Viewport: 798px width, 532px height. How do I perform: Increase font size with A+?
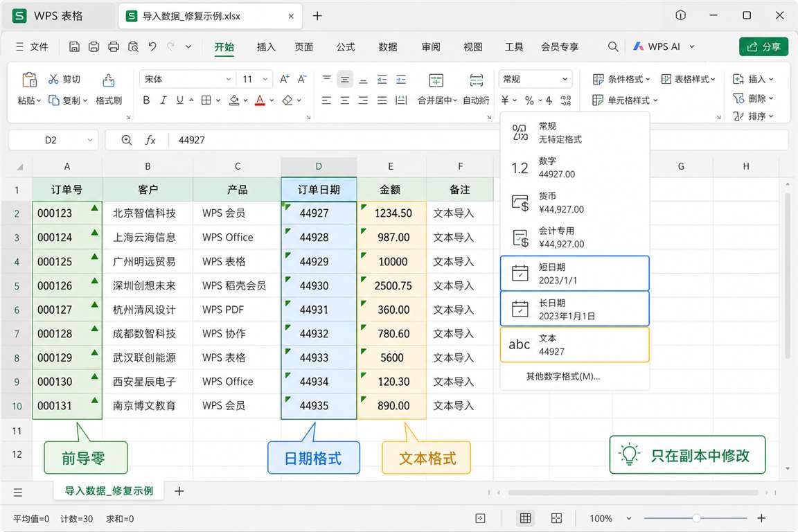pos(285,79)
